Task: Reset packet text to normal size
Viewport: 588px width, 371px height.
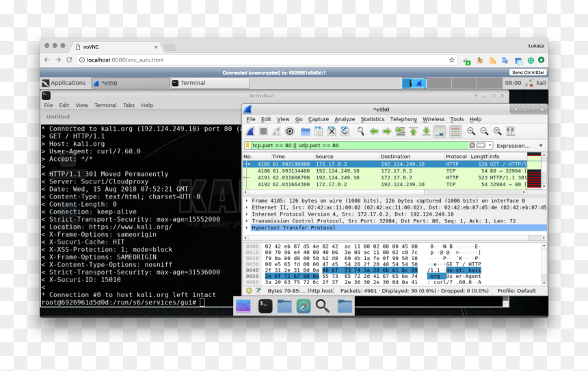Action: tap(497, 131)
